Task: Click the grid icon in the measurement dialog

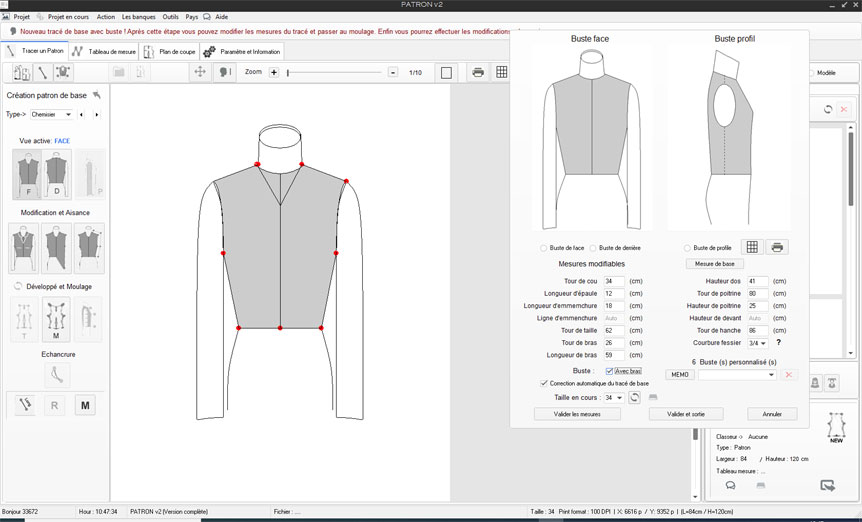Action: click(x=752, y=247)
